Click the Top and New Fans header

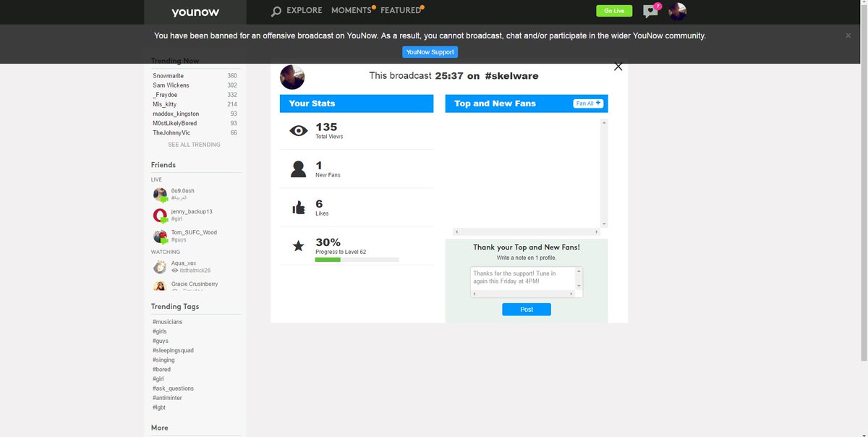pyautogui.click(x=495, y=103)
